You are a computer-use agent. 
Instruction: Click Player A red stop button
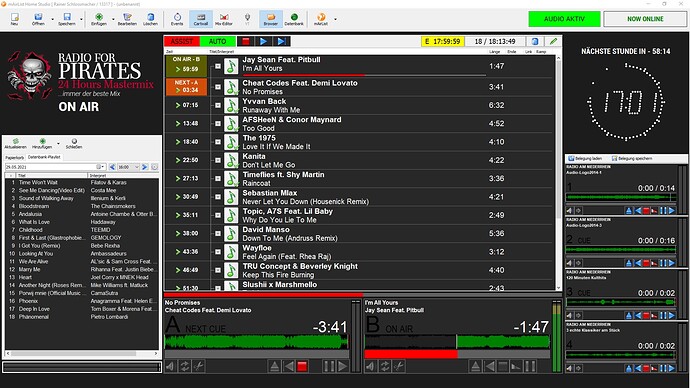(302, 366)
